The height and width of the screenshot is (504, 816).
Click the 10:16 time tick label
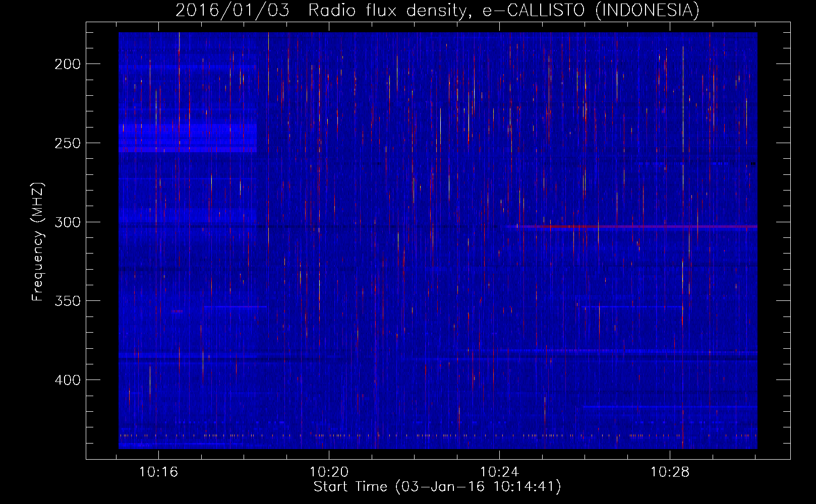[x=158, y=472]
